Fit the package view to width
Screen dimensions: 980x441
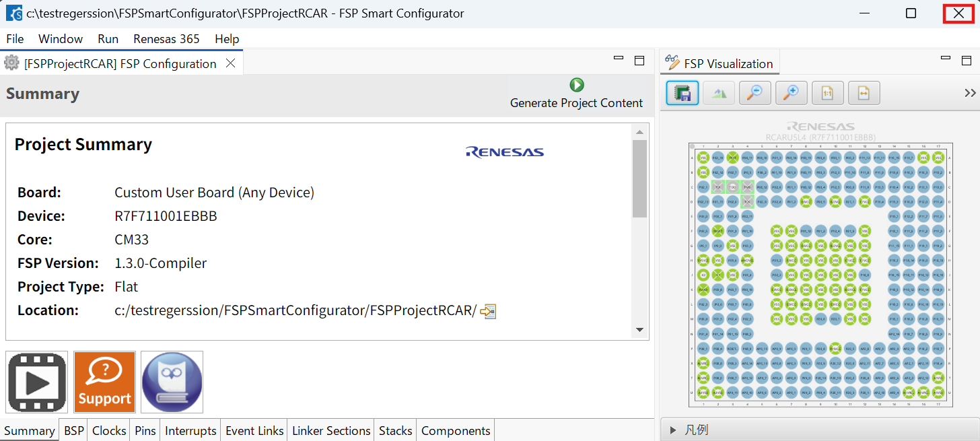(x=864, y=93)
